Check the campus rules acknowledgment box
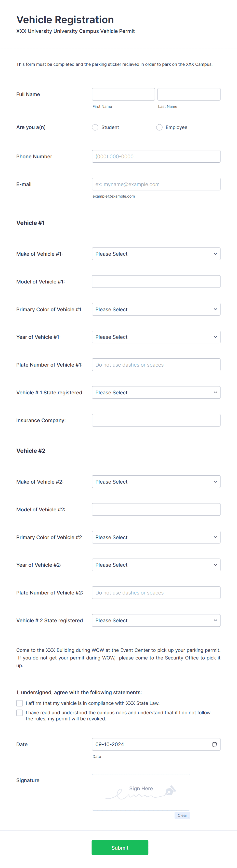 click(x=19, y=713)
